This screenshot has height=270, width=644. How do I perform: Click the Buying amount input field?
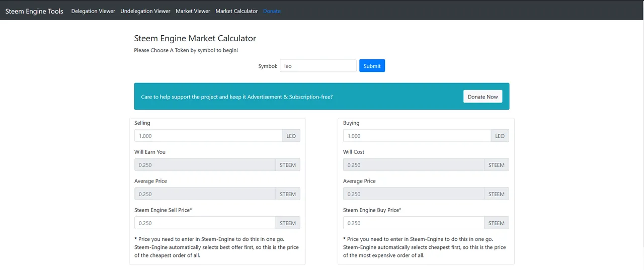(x=417, y=136)
